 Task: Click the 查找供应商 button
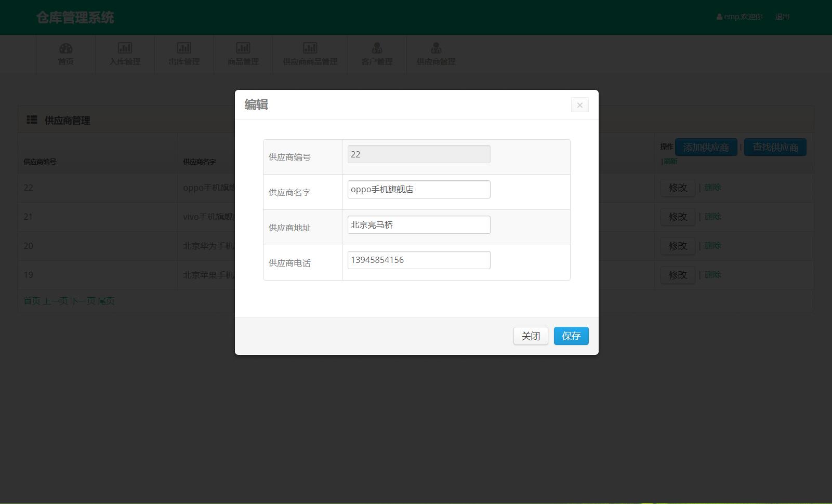(x=775, y=147)
